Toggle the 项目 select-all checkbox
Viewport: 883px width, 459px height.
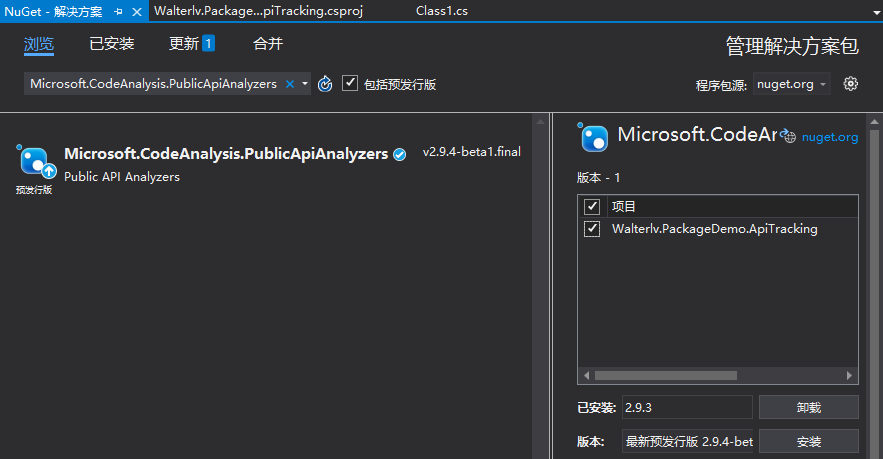click(592, 207)
